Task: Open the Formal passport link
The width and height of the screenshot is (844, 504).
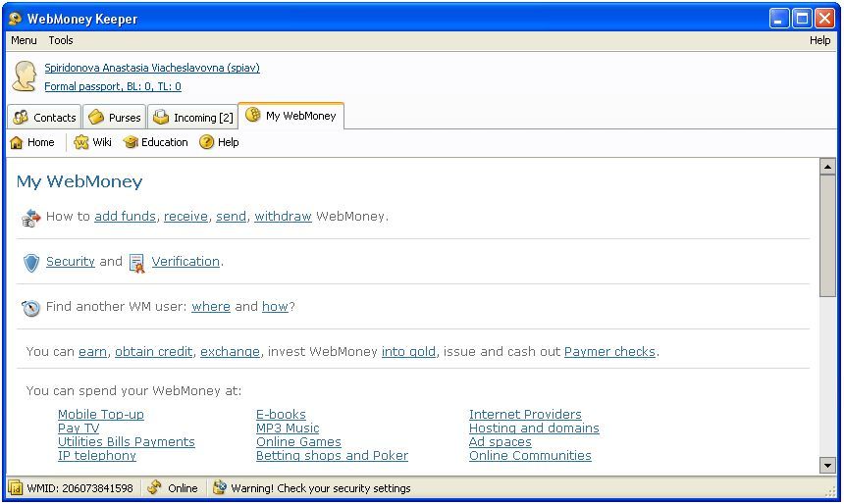Action: coord(113,86)
